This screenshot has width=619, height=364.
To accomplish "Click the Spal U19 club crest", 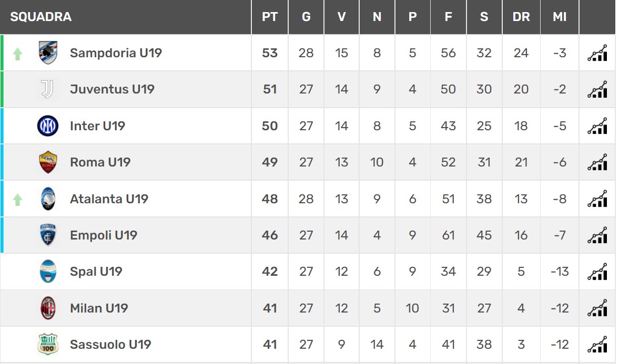I will 48,272.
